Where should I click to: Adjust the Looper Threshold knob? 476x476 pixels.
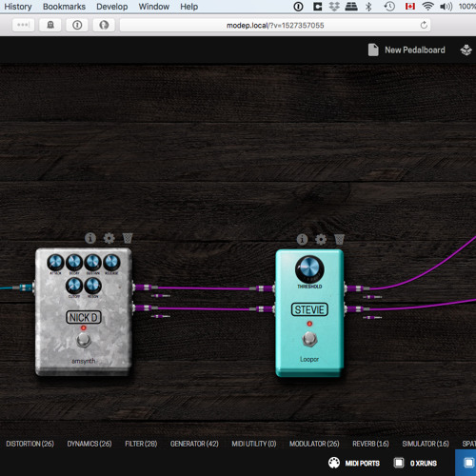(x=309, y=269)
